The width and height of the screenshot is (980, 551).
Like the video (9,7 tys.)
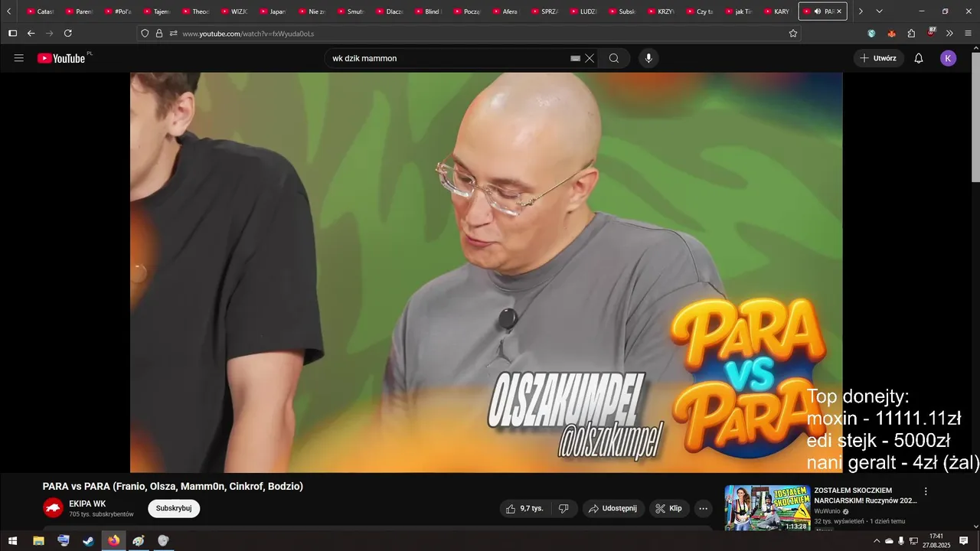[x=525, y=508]
